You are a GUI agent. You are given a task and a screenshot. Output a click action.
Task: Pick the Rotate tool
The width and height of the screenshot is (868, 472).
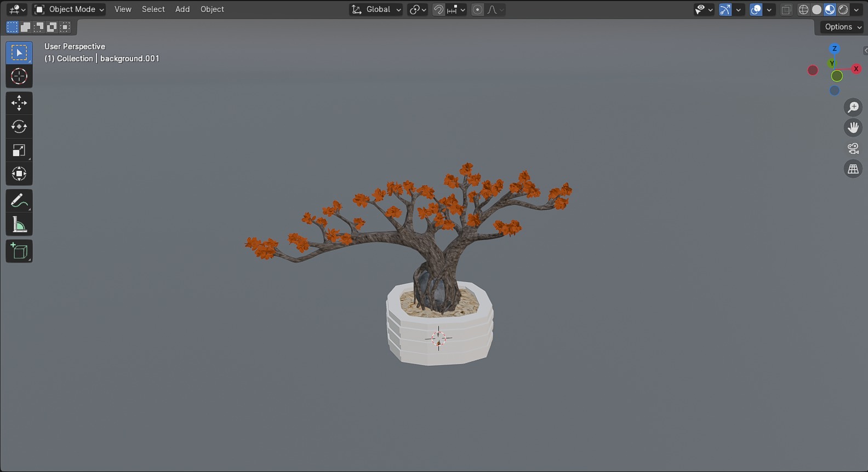click(19, 126)
